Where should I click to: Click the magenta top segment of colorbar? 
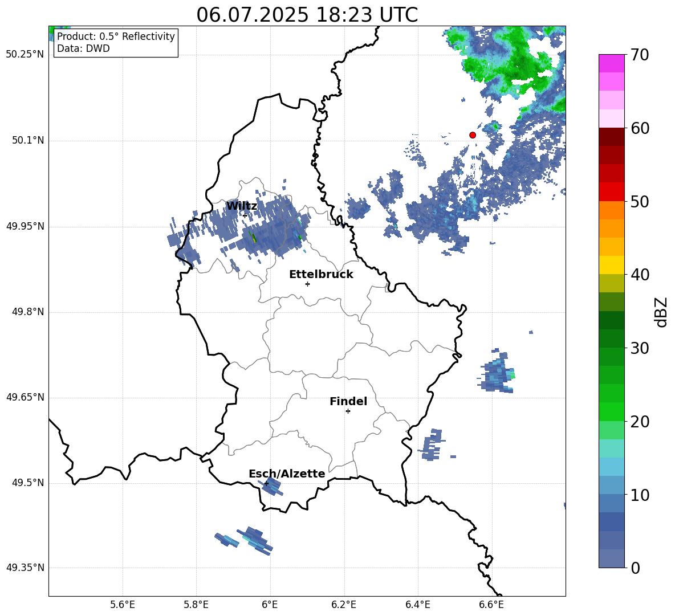point(611,64)
